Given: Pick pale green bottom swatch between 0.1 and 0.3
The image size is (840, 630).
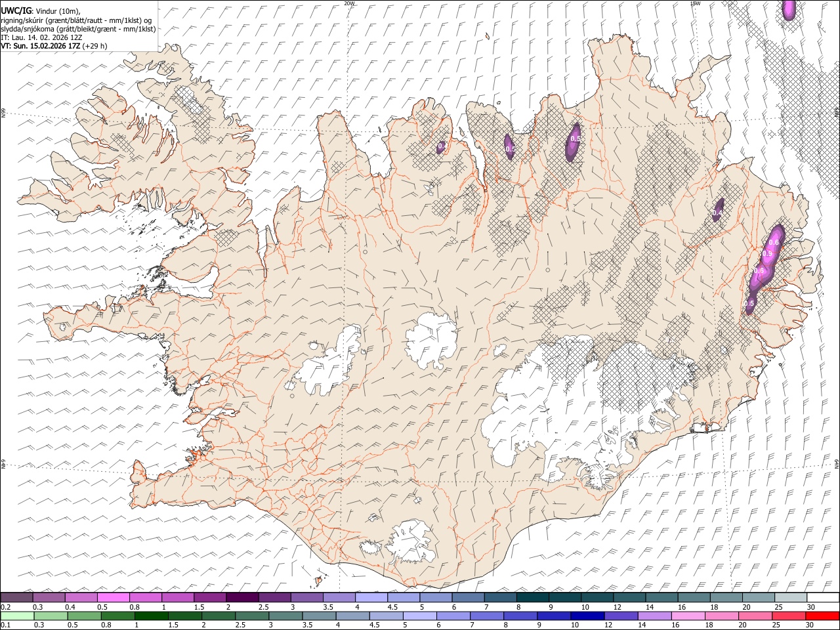Looking at the screenshot, I should point(17,616).
